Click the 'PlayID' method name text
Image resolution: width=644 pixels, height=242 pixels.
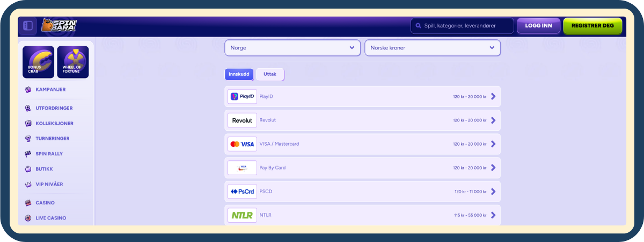[266, 97]
